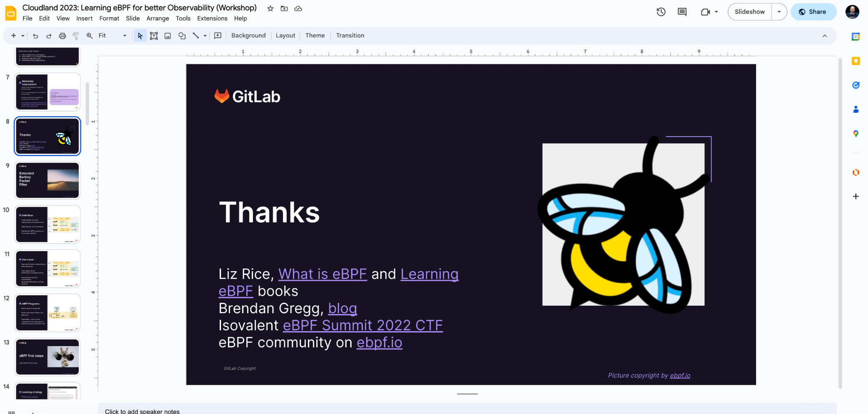Click the add comment icon in toolbar
Screen dimensions: 868x414
[218, 36]
